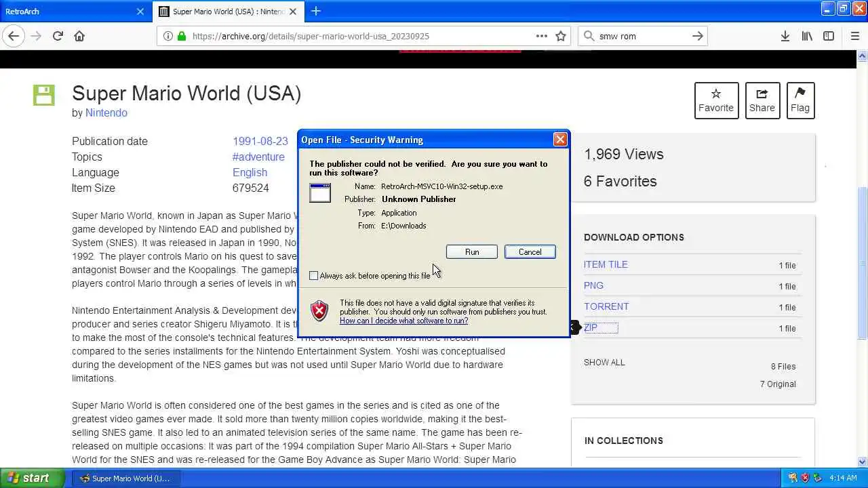Viewport: 868px width, 488px height.
Task: Open the 1991-08-23 publication date link
Action: (x=260, y=141)
